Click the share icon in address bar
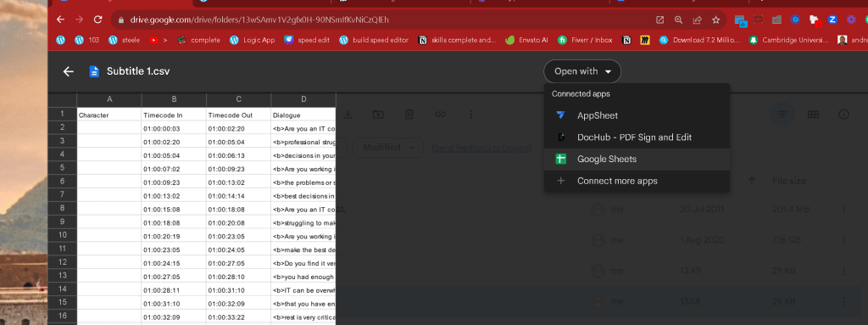868x325 pixels. [697, 20]
